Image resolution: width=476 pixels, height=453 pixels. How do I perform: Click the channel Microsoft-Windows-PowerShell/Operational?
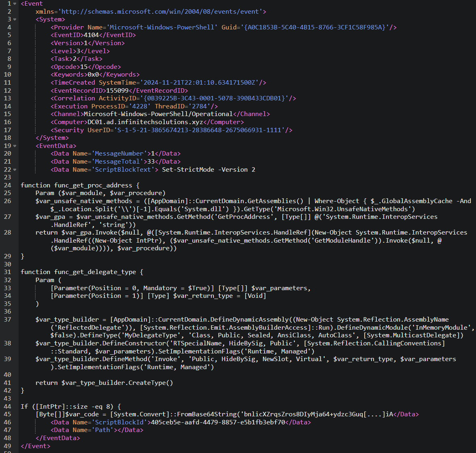click(158, 114)
